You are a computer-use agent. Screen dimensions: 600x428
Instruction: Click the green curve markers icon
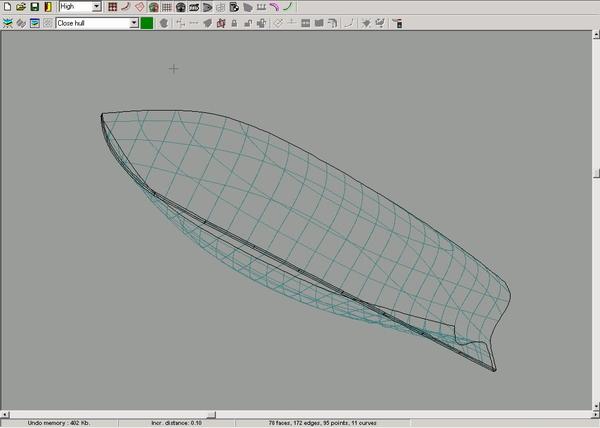pyautogui.click(x=288, y=7)
